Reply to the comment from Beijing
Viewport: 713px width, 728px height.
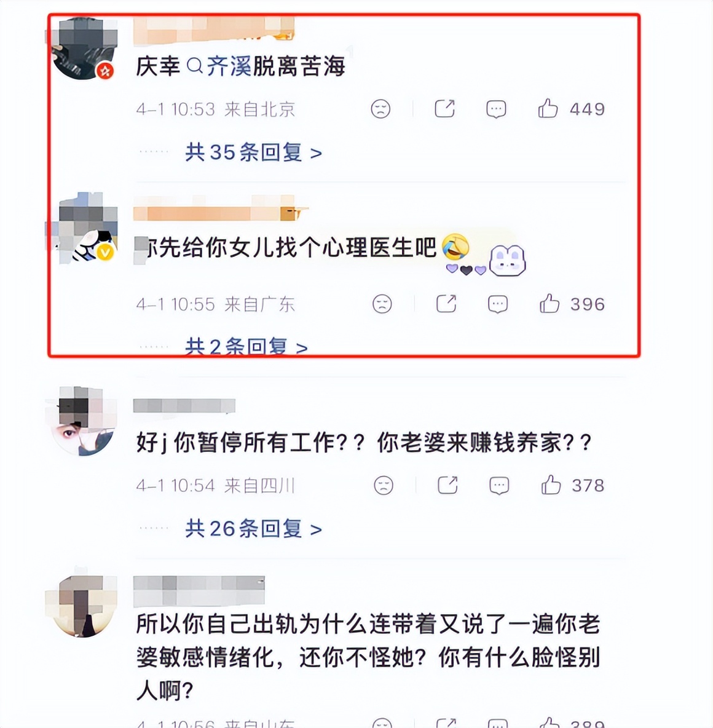[x=496, y=109]
